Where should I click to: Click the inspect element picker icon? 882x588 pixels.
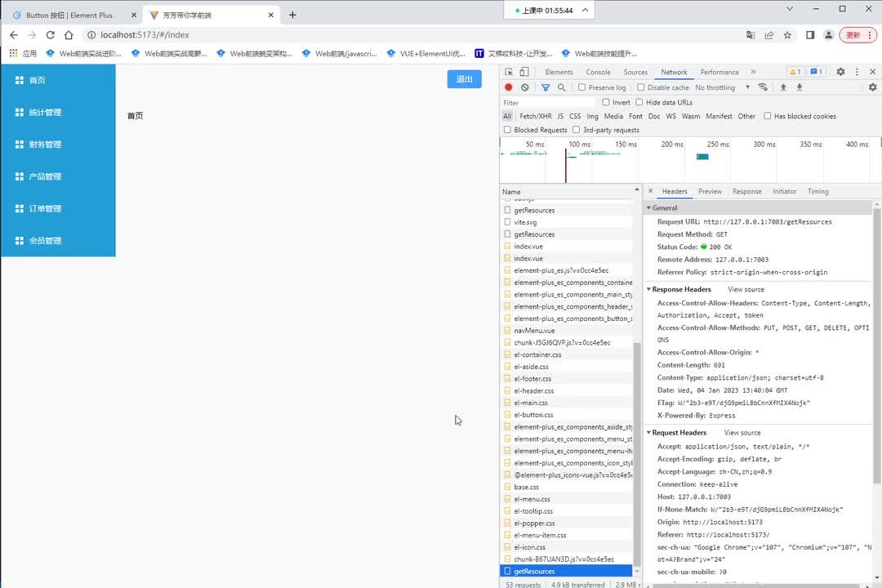509,72
